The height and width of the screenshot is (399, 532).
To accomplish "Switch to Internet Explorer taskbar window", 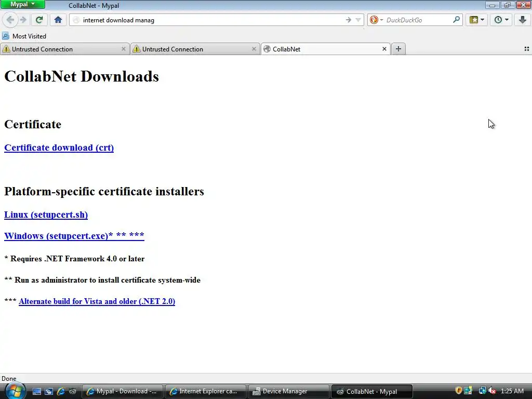I will coord(205,391).
